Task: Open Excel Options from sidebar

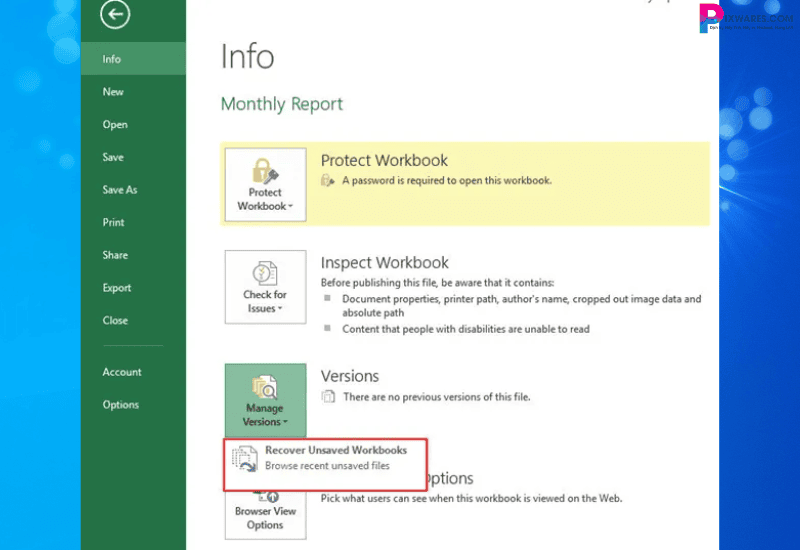Action: tap(121, 405)
